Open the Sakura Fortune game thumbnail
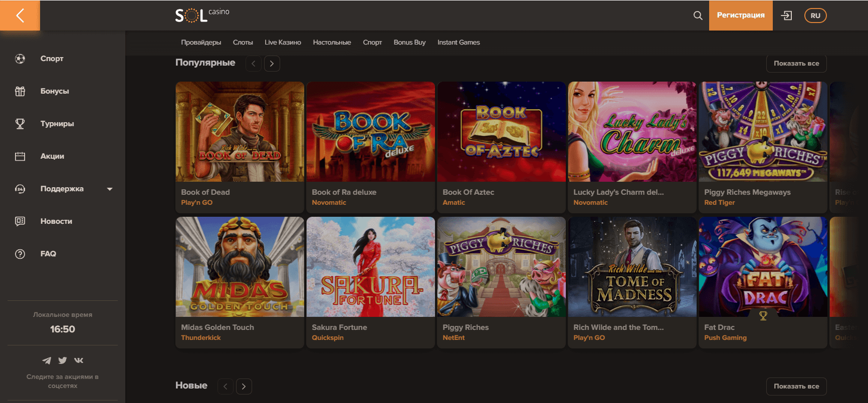868x403 pixels. click(371, 267)
